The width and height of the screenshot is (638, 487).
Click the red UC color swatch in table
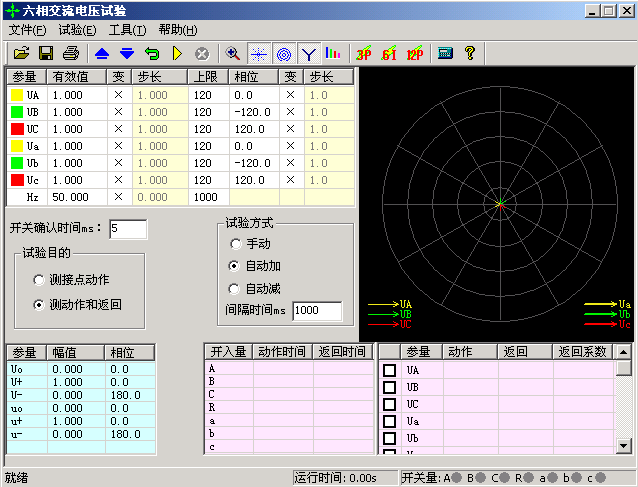pos(17,129)
